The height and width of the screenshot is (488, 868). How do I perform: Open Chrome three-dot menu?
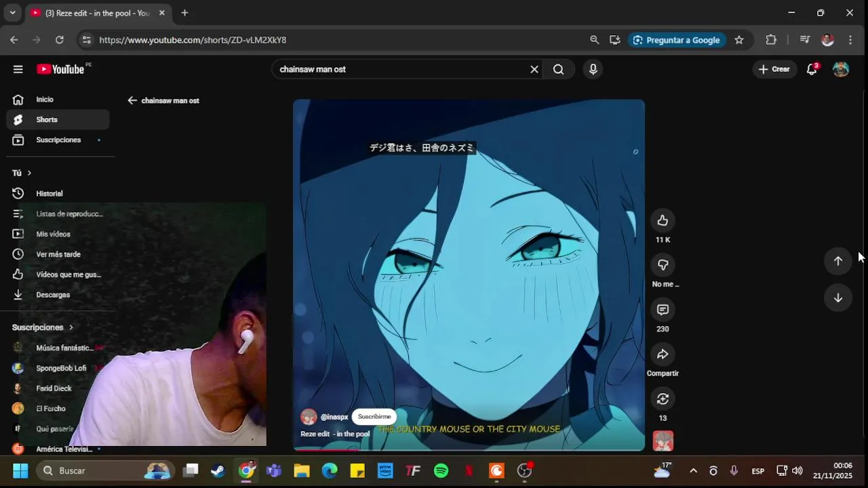pos(850,40)
